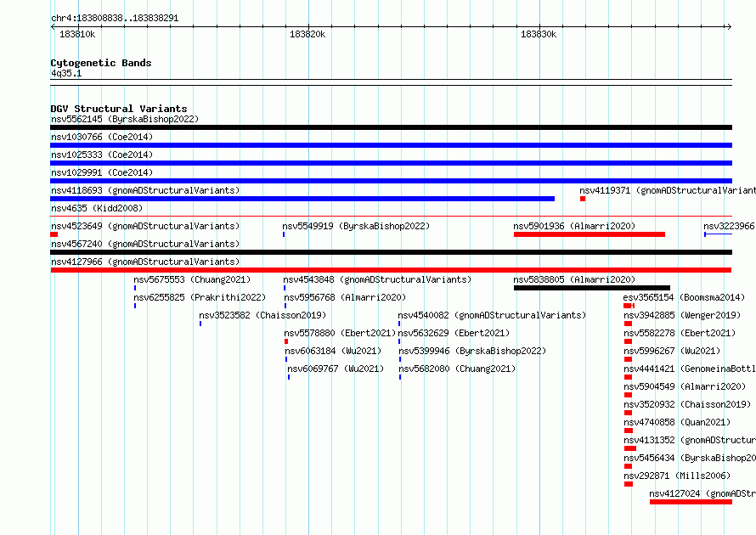756x535 pixels.
Task: Click red block under nsv4131352
Action: point(629,448)
